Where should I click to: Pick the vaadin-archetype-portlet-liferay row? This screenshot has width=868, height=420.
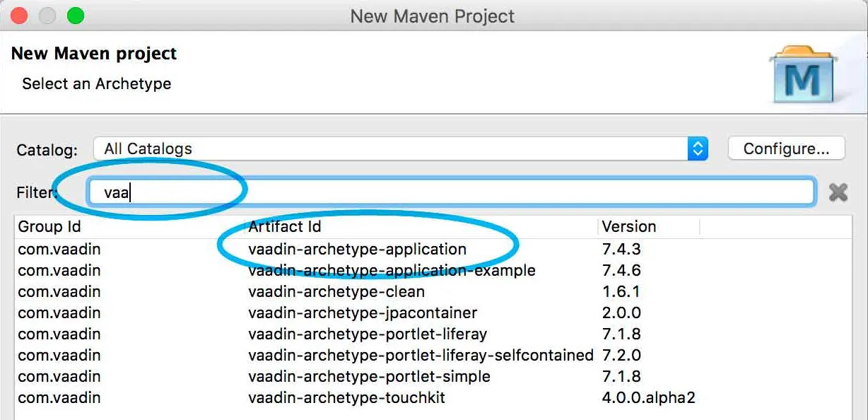point(368,334)
